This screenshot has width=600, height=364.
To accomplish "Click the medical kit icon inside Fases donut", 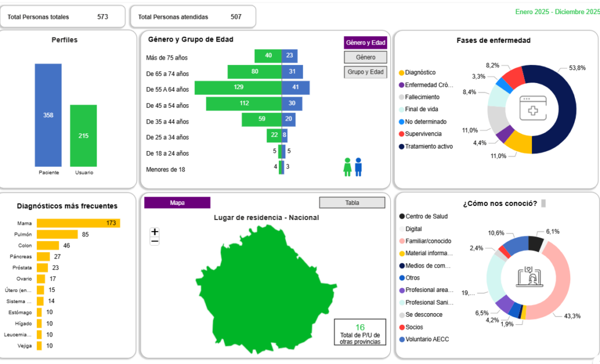I will (x=533, y=108).
